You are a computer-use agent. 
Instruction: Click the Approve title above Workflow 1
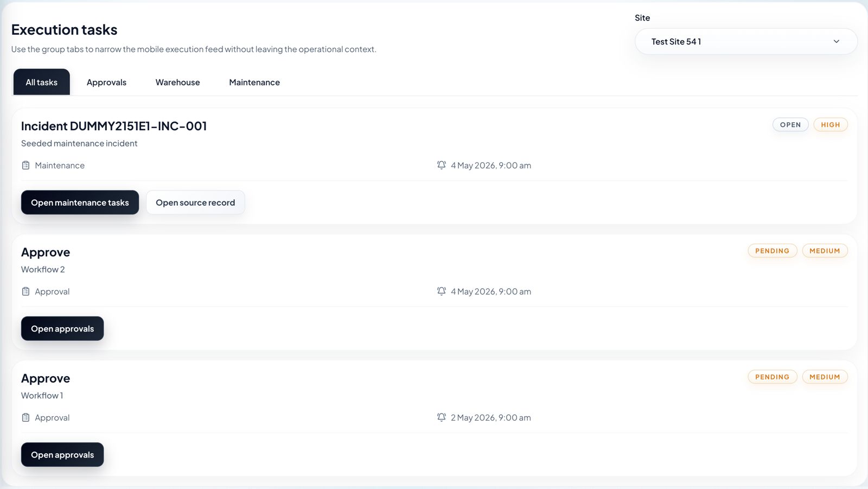pyautogui.click(x=46, y=378)
